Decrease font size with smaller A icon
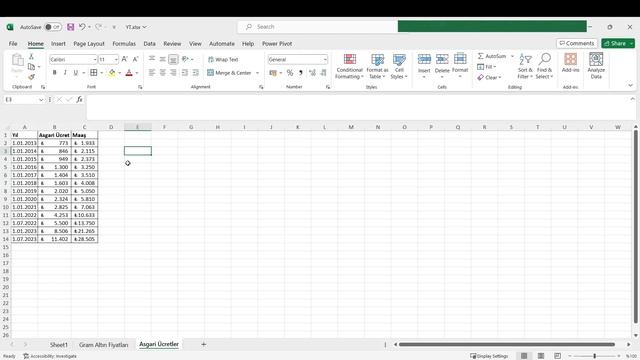 (136, 59)
